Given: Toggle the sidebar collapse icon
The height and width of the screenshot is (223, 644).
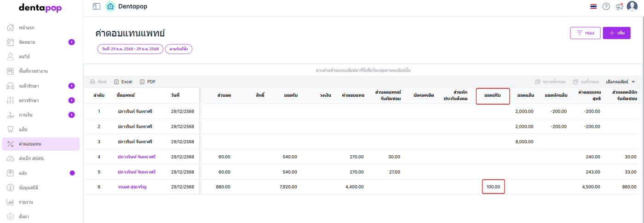Looking at the screenshot, I should coord(96,6).
